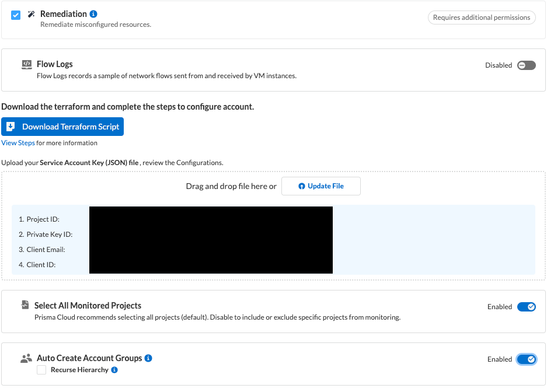Click the Select All Monitored Projects icon
Screen dimensions: 554x392
(25, 305)
